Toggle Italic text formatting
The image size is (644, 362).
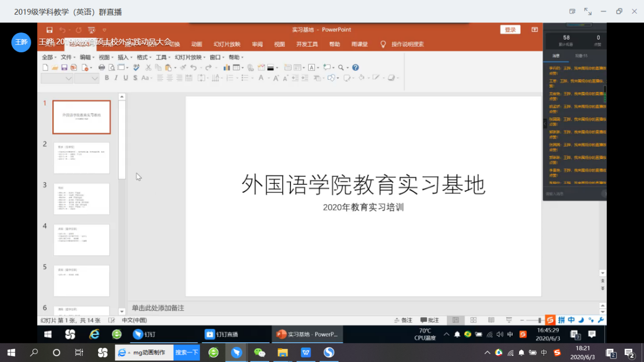[x=116, y=78]
